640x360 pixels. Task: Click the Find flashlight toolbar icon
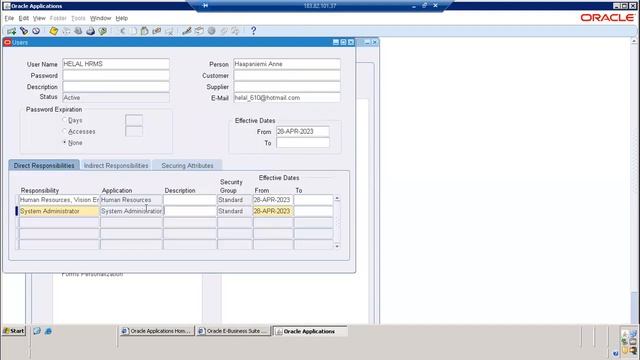coord(24,31)
